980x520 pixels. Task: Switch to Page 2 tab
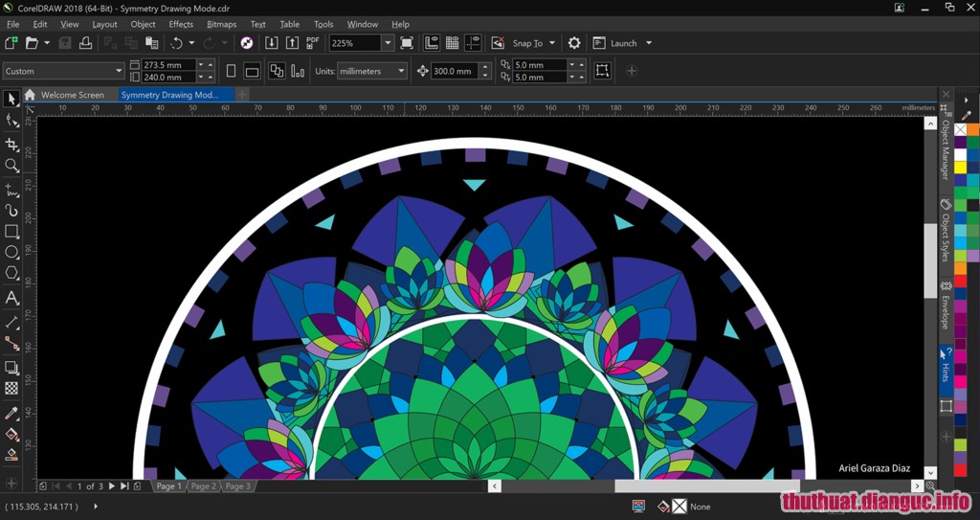coord(204,486)
